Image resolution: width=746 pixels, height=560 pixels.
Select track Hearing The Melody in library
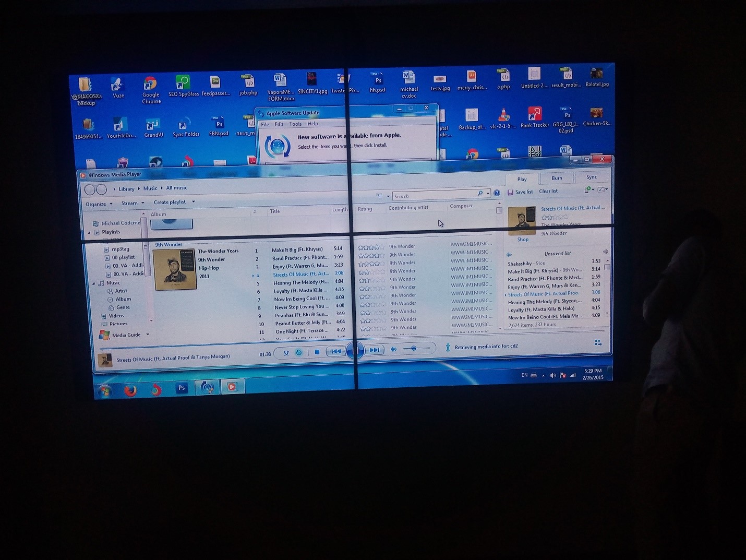click(301, 283)
